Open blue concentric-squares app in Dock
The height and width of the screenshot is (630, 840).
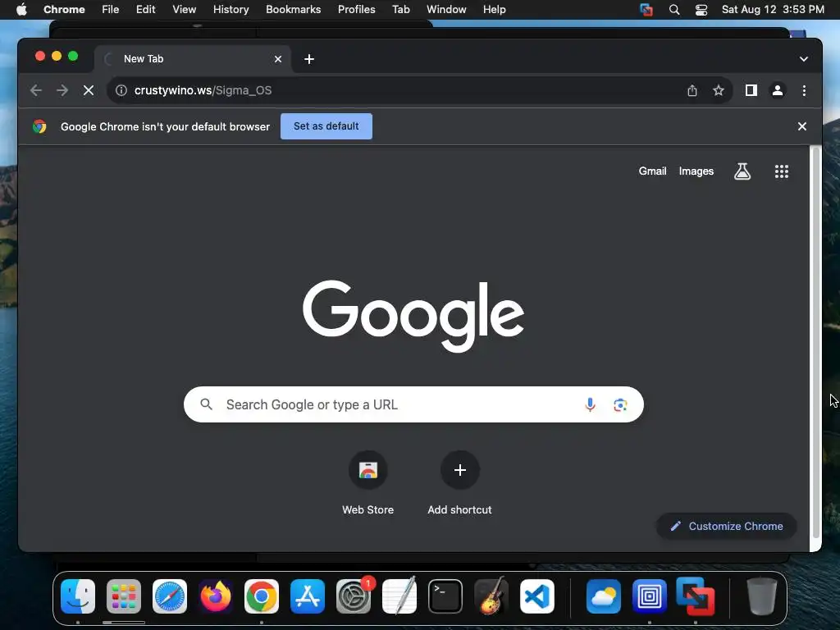pos(650,596)
